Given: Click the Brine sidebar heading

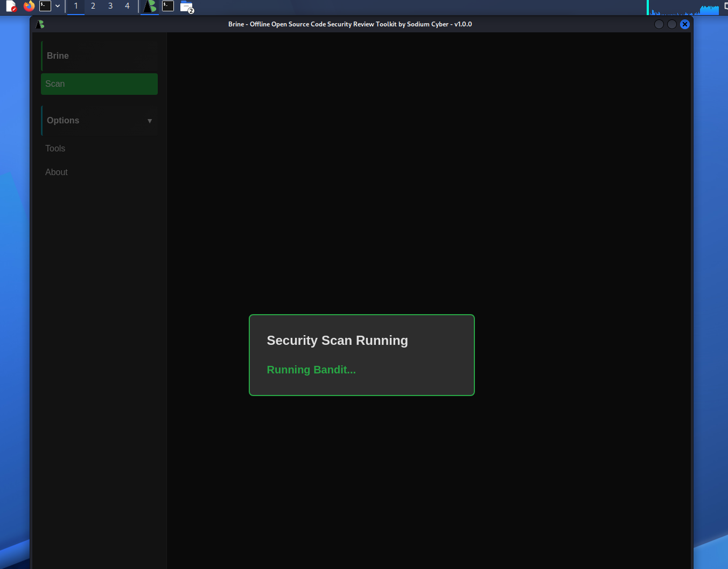Looking at the screenshot, I should [x=58, y=56].
